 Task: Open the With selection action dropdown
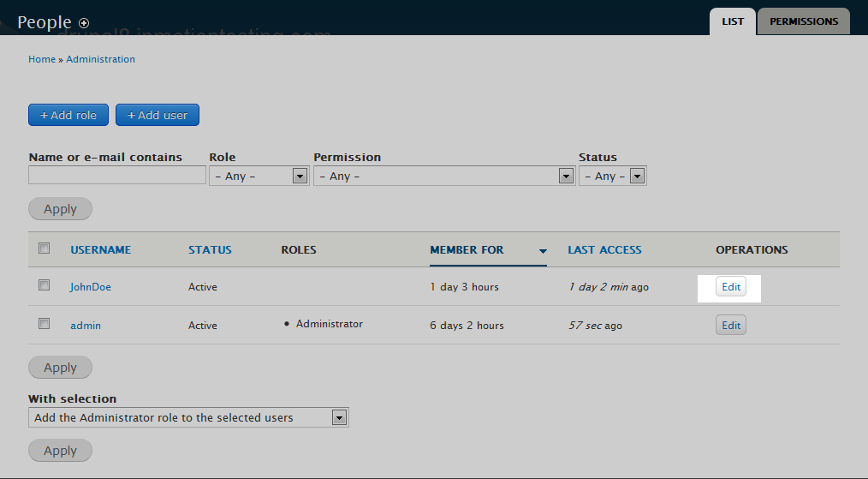(x=188, y=418)
